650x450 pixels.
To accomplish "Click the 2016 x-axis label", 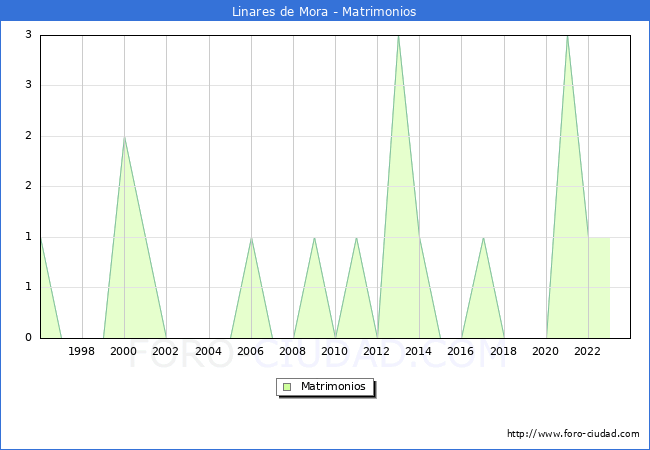I will point(461,351).
